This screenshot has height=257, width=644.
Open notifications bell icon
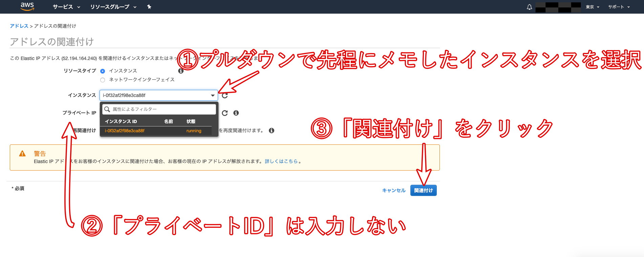529,7
